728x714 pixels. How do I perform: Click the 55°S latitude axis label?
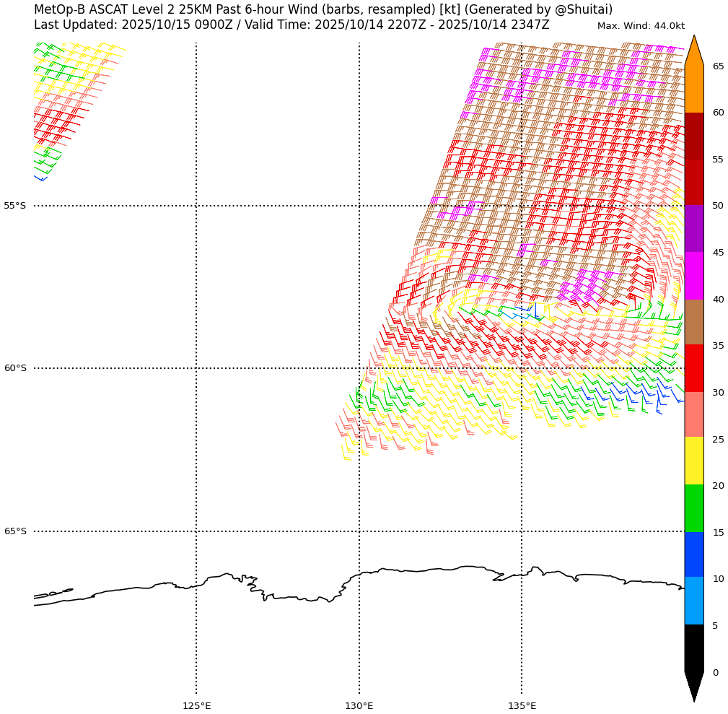coord(15,206)
